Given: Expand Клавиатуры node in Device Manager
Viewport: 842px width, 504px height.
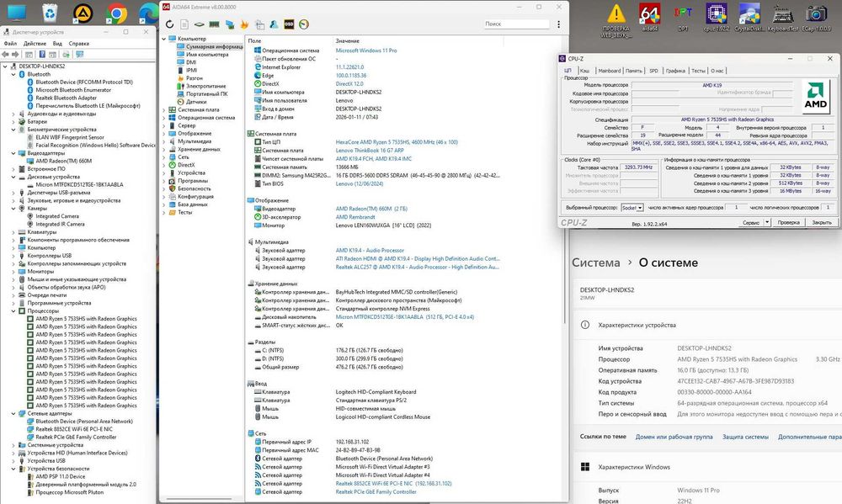Looking at the screenshot, I should click(13, 232).
